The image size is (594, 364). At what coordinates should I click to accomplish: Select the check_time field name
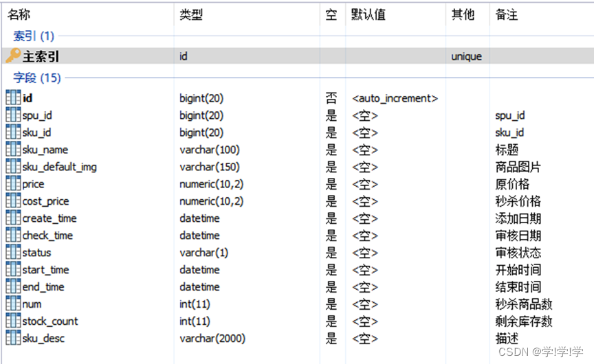pos(47,236)
